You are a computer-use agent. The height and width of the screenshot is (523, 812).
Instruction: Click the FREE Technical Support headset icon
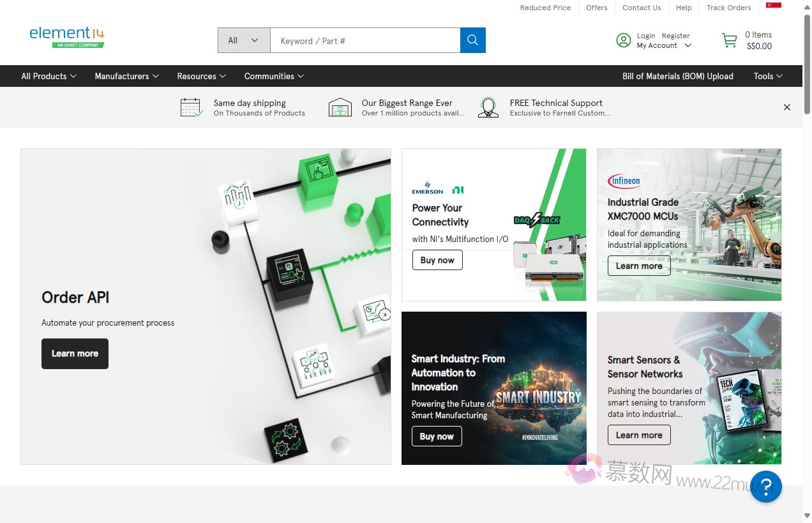coord(488,107)
